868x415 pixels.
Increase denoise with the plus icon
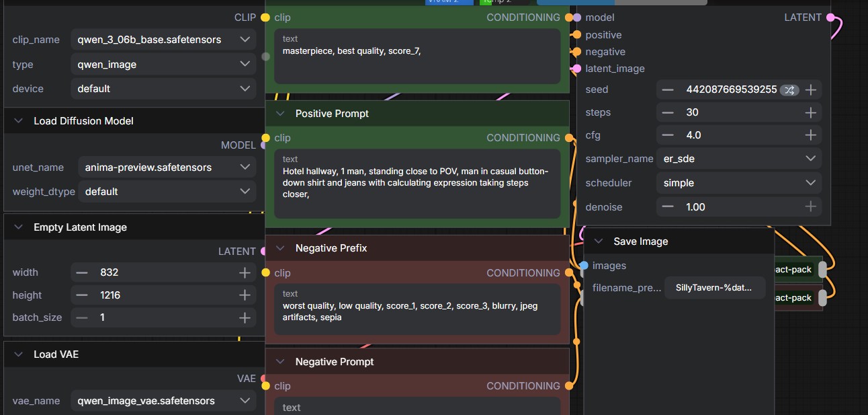[811, 207]
